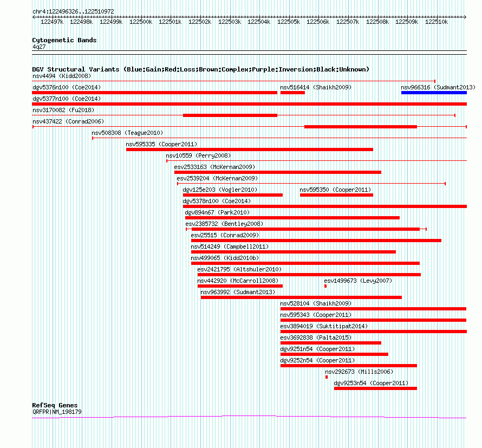482x448 pixels.
Task: Select the nsv508308 (Teague2010) variant
Action: (127, 133)
